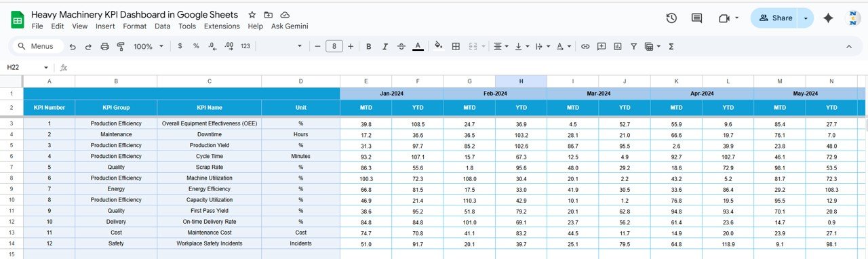Screen dimensions: 868x259
Task: Open text wrapping dropdown
Action: [542, 46]
